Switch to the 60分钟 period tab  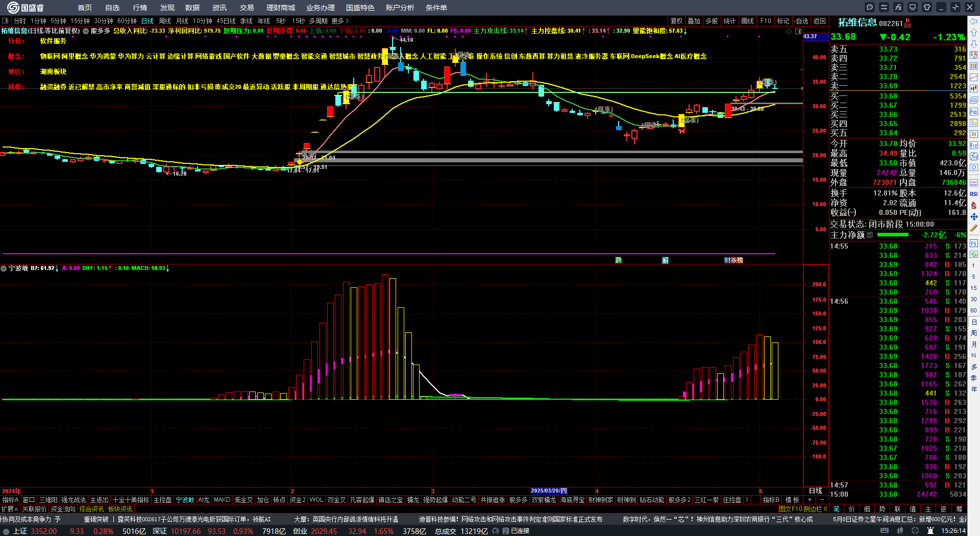point(127,21)
